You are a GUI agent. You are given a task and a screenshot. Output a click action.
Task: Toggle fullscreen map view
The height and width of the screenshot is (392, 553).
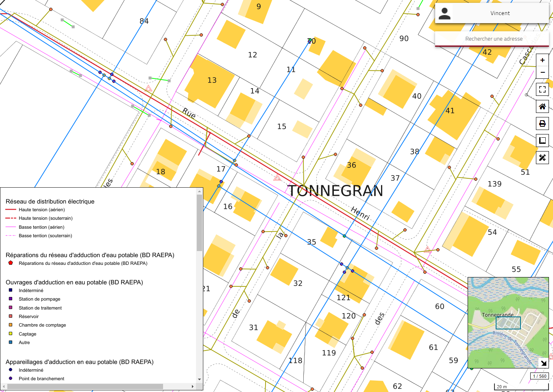542,89
